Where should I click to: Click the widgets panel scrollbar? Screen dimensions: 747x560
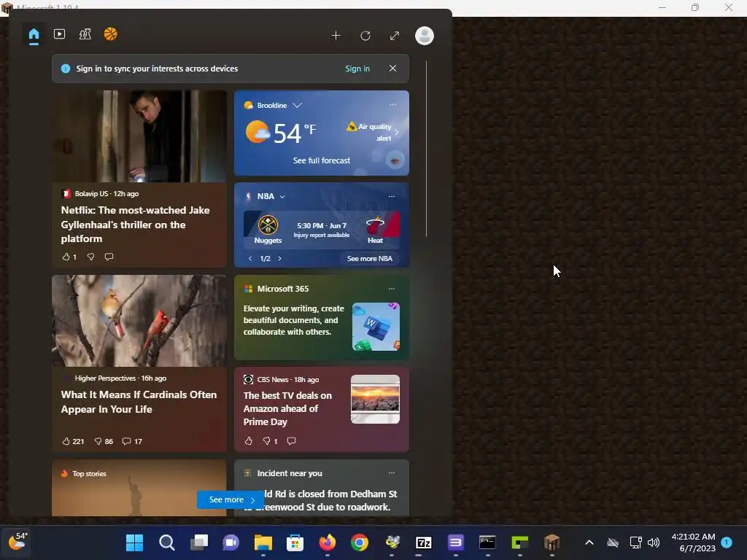click(x=426, y=149)
